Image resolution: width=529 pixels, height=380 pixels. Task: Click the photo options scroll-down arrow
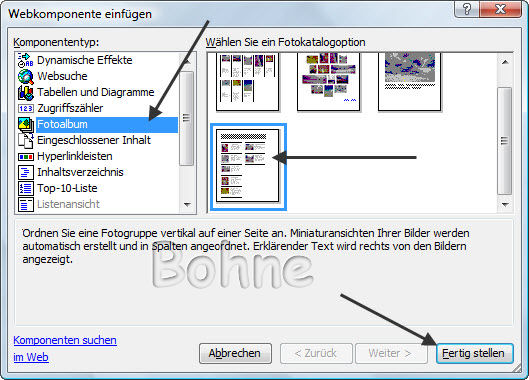pos(505,205)
